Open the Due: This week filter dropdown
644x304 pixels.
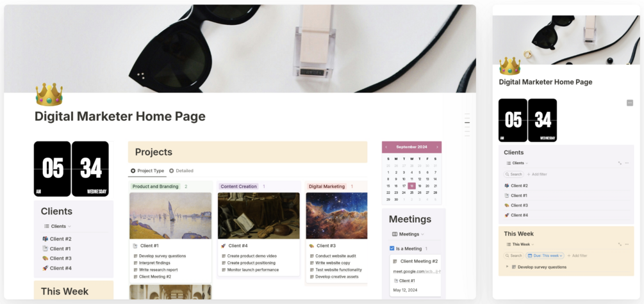pyautogui.click(x=545, y=255)
